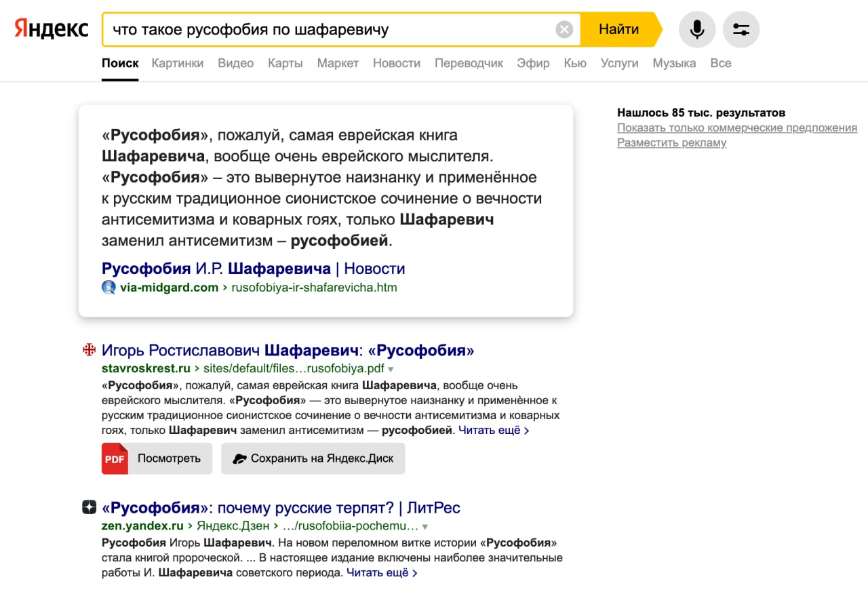The height and width of the screenshot is (594, 868).
Task: Open the Музыка tab
Action: (x=674, y=63)
